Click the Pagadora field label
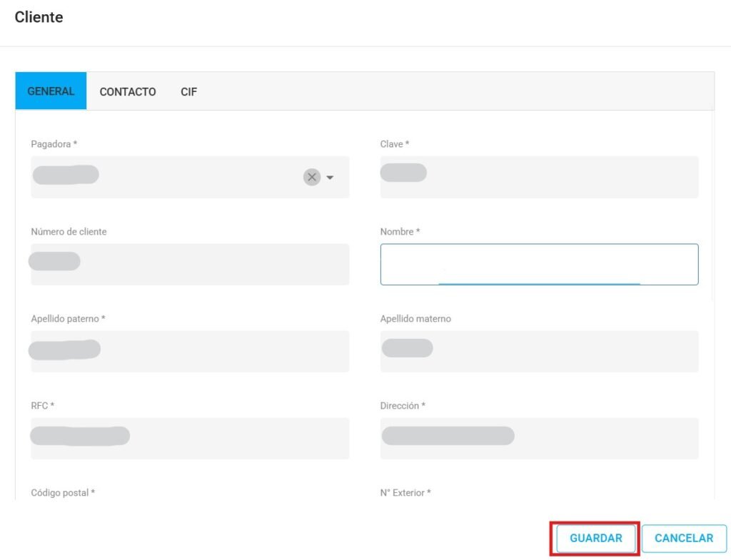The height and width of the screenshot is (560, 731). coord(54,144)
